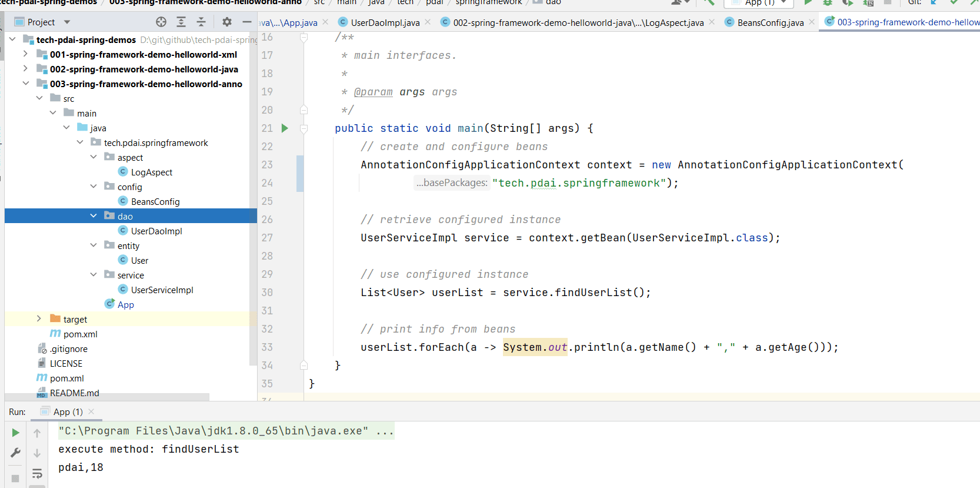
Task: Open the Project view dropdown
Action: coord(67,22)
